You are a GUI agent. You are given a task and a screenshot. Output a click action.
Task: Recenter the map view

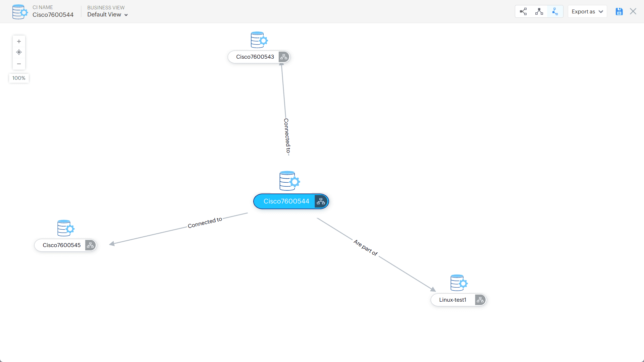point(19,52)
